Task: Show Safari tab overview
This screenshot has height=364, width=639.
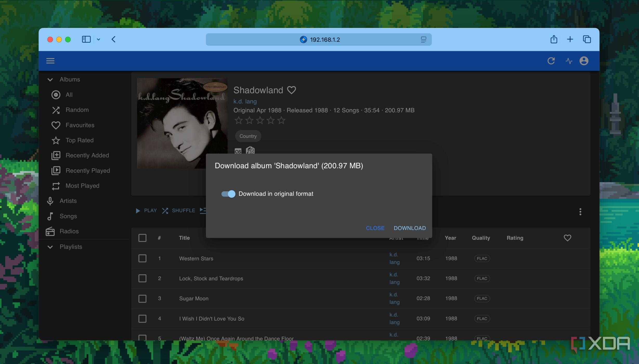Action: (587, 39)
